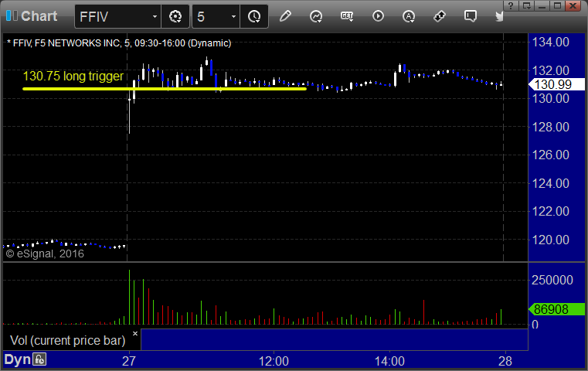Open the alerts 'A' circle menu
This screenshot has height=371, width=588.
click(x=409, y=16)
